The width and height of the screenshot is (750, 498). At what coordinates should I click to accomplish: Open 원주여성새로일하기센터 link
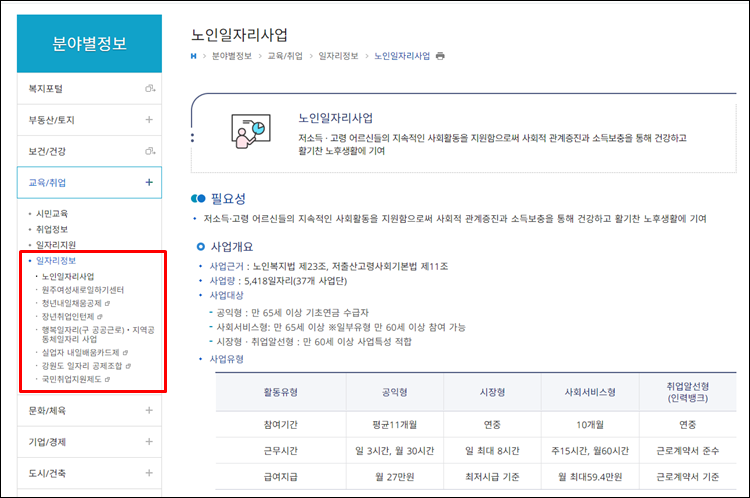click(x=83, y=290)
